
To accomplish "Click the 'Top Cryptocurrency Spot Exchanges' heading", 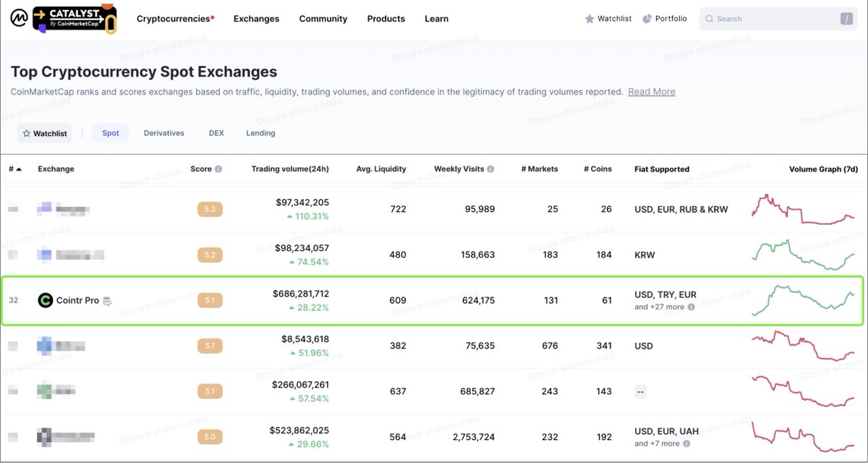I will tap(144, 72).
